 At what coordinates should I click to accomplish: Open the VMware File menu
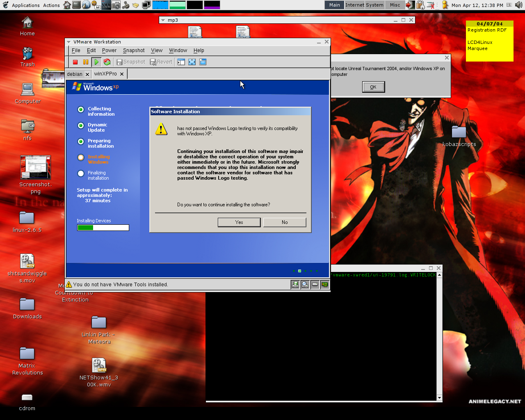click(76, 50)
